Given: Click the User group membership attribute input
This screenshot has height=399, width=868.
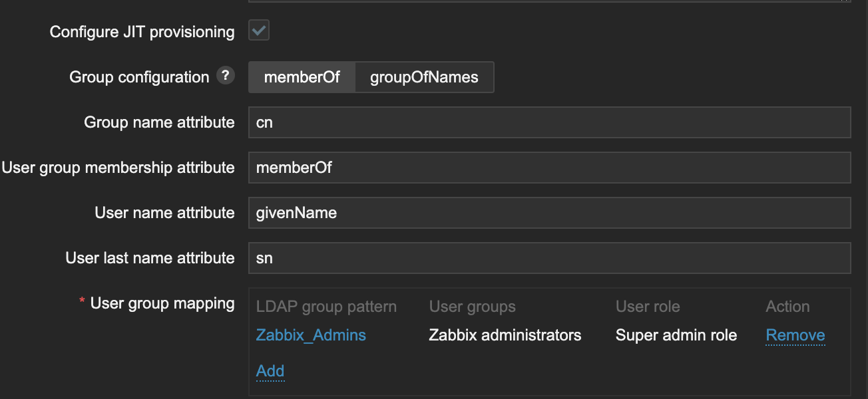Looking at the screenshot, I should (x=549, y=168).
